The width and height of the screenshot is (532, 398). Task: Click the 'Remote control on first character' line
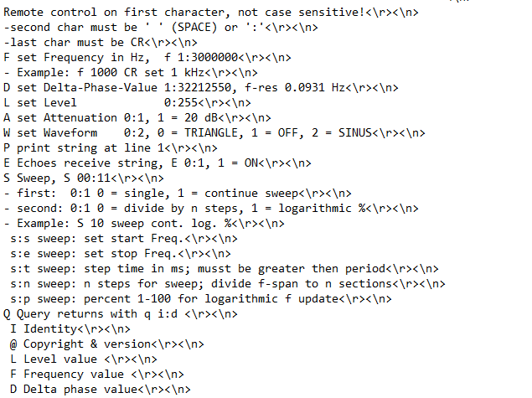coord(210,13)
